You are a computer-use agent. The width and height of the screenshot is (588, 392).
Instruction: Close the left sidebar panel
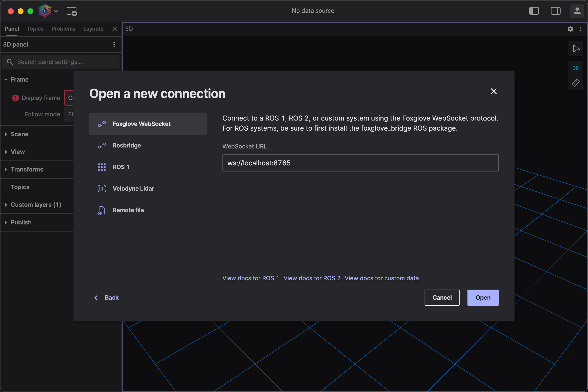[115, 29]
